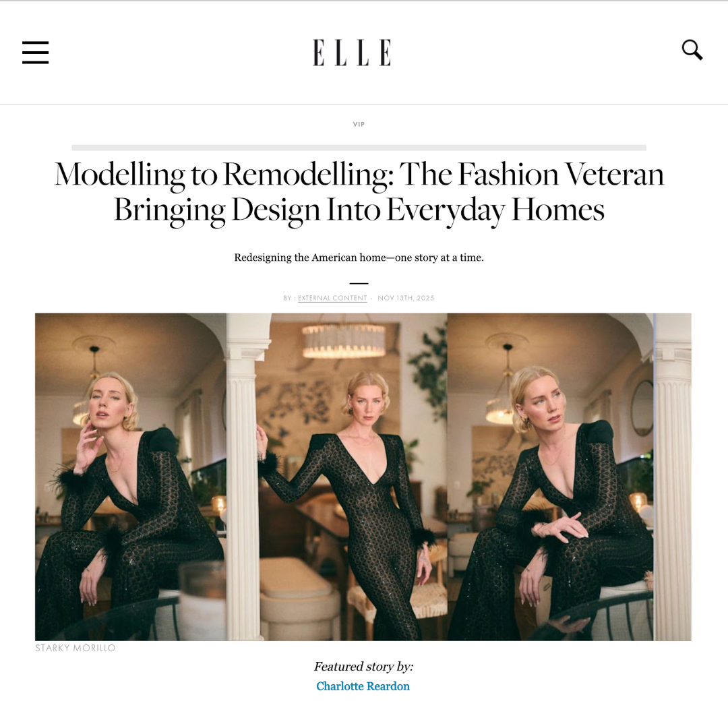Click the right seated model photo
Image resolution: width=728 pixels, height=728 pixels.
point(550,477)
